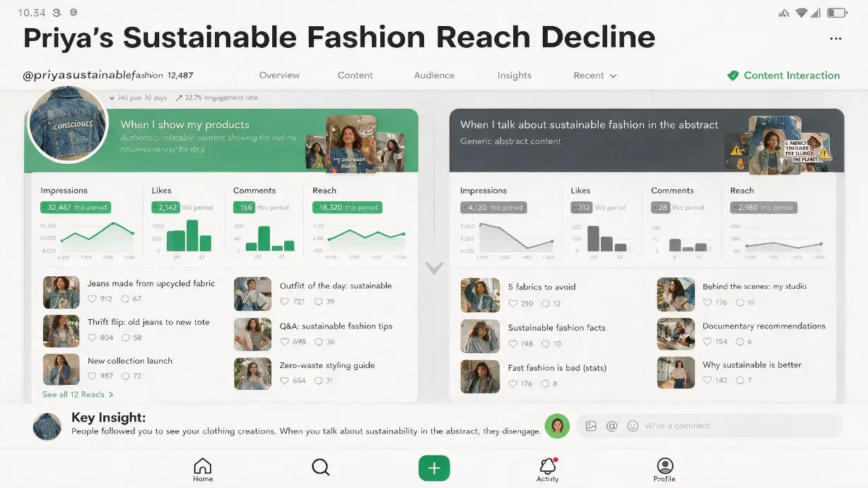Click heart icon on Outfit of the day post

tap(285, 302)
